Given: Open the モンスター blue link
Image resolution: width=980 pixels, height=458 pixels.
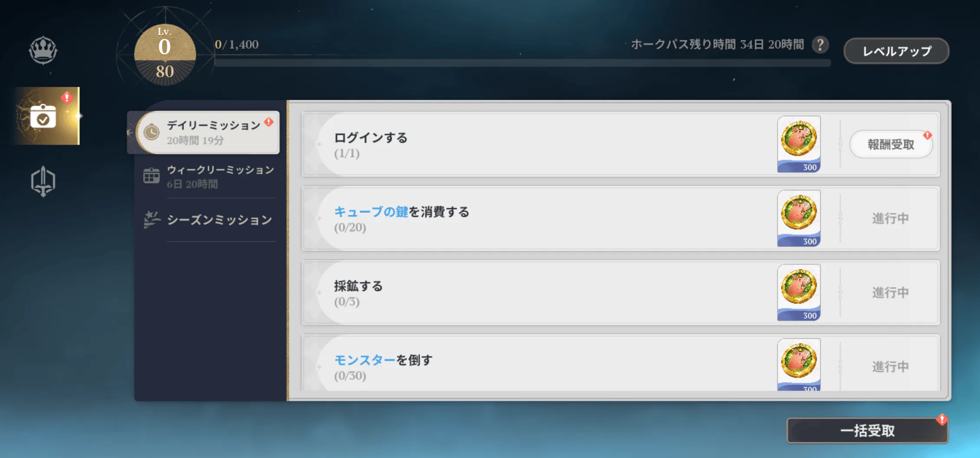Looking at the screenshot, I should 364,360.
